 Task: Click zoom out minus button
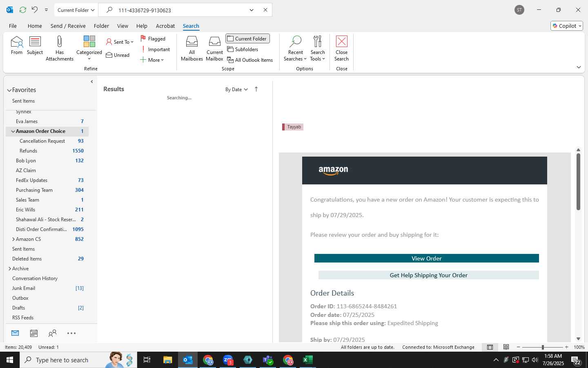pos(519,347)
